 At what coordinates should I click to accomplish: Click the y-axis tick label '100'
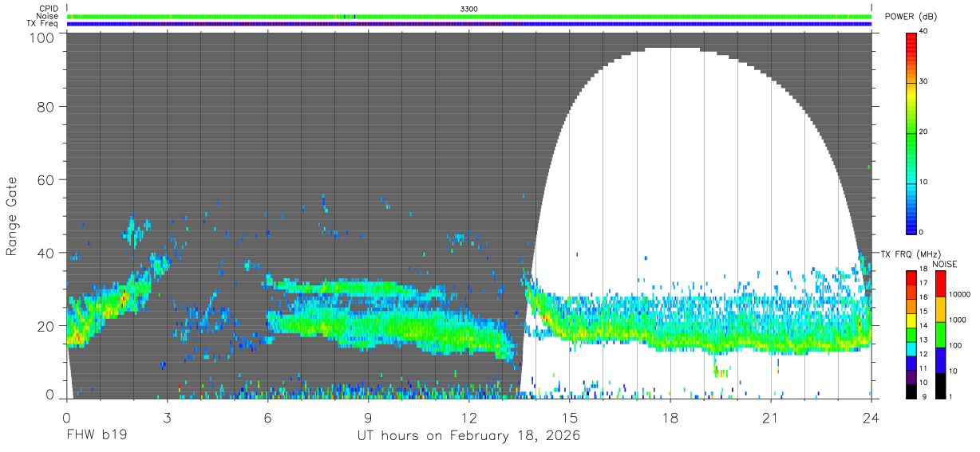coord(41,37)
